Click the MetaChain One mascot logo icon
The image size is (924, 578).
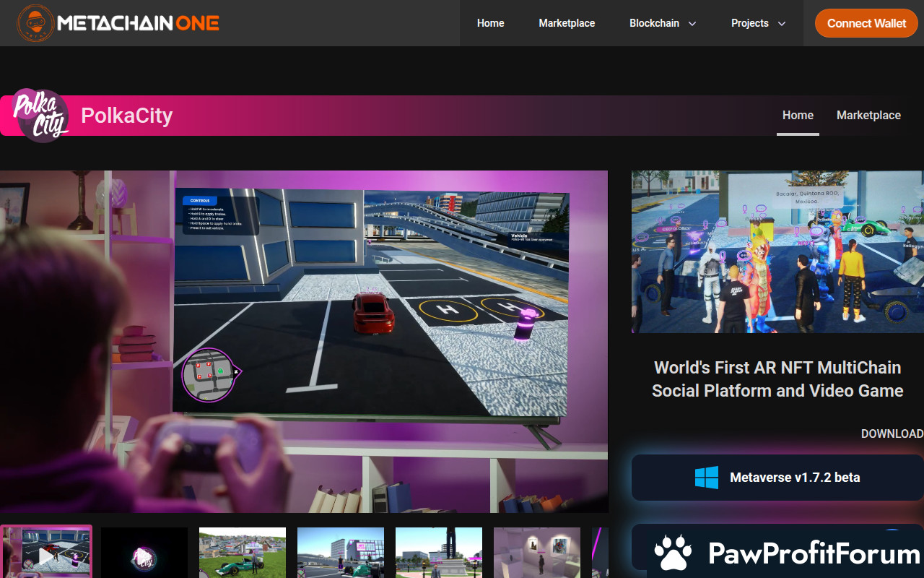[x=35, y=23]
